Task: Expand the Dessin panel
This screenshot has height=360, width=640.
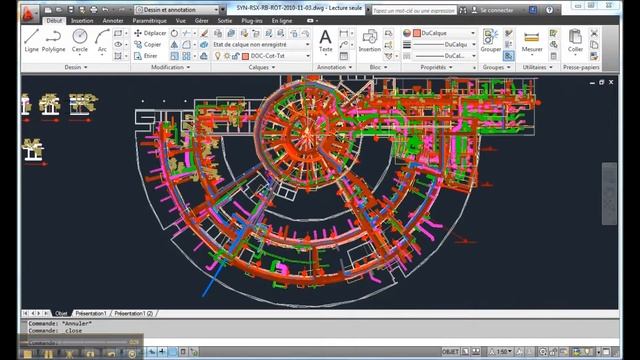Action: [76, 67]
